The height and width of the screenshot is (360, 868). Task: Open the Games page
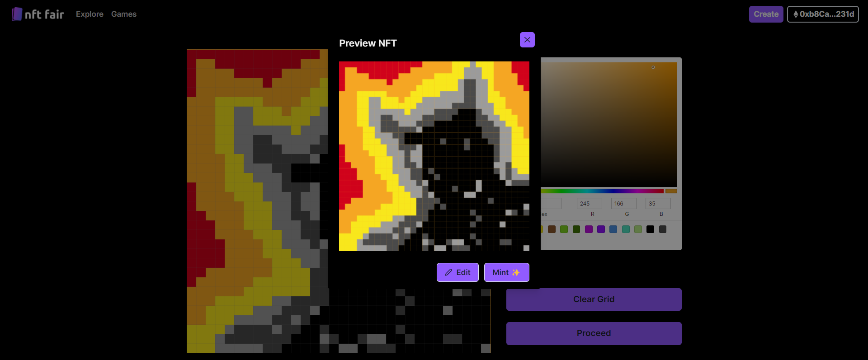tap(124, 14)
